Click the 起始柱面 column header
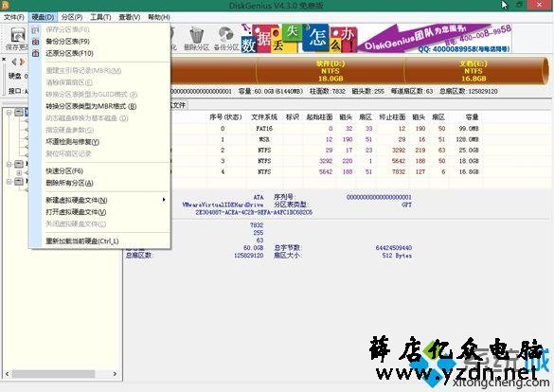The height and width of the screenshot is (392, 554). (x=319, y=116)
